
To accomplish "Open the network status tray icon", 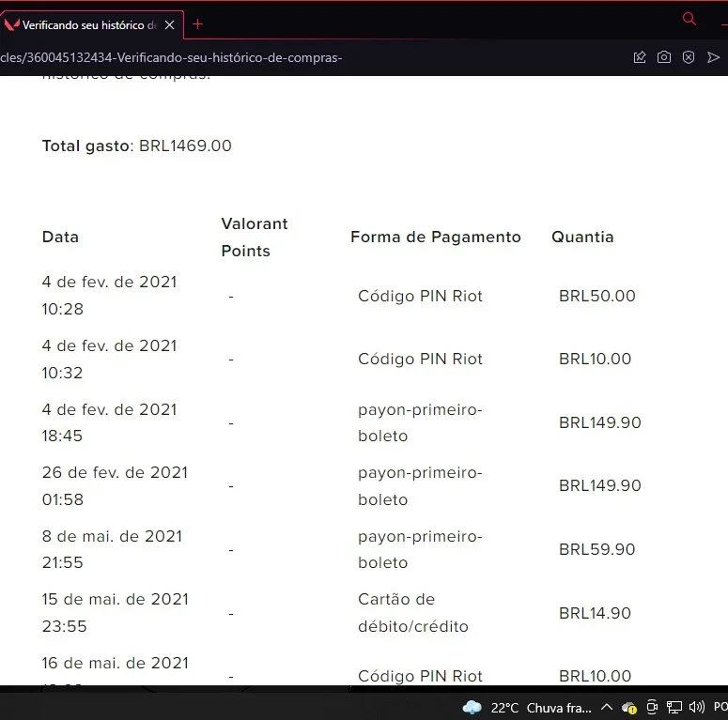I will click(x=674, y=708).
